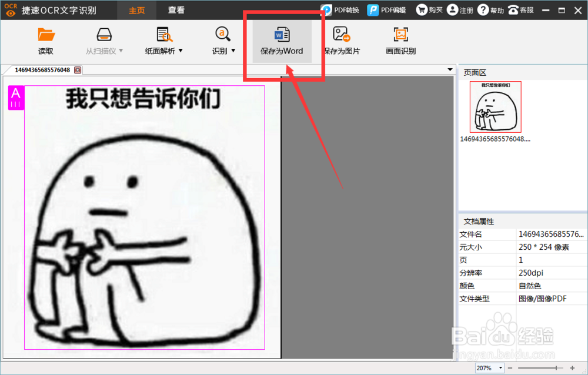Increase zoom with plus button
This screenshot has height=375, width=588.
[x=572, y=369]
